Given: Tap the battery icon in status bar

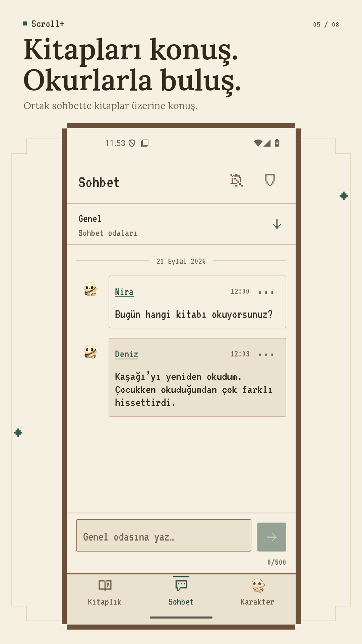Looking at the screenshot, I should click(277, 143).
